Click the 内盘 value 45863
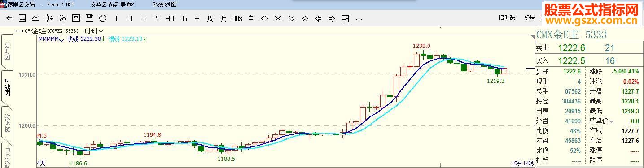Image resolution: width=644 pixels, height=168 pixels. coord(573,141)
